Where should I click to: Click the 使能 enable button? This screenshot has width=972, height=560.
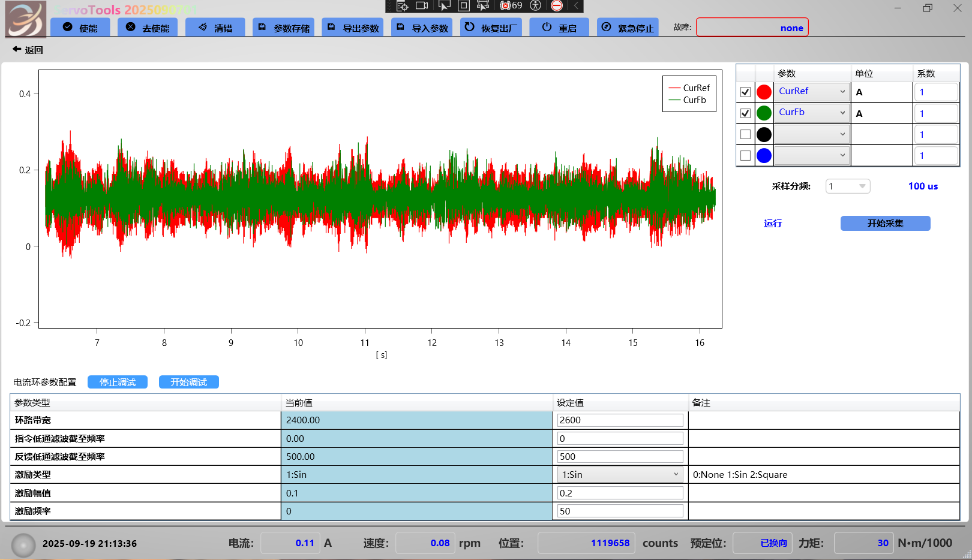click(80, 28)
